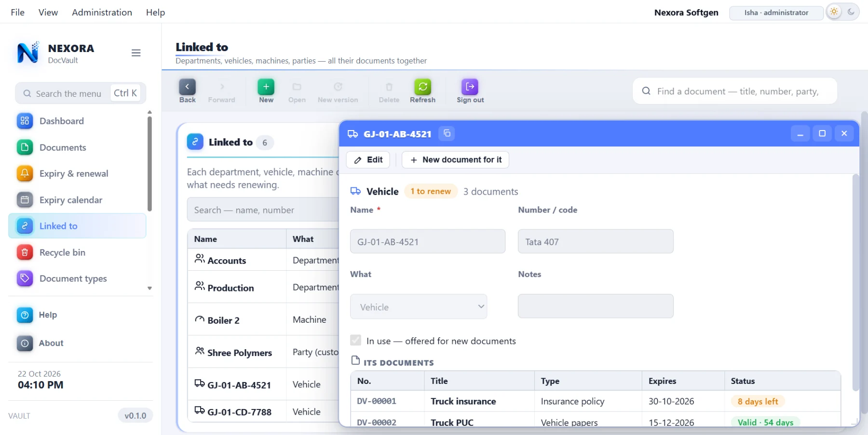This screenshot has width=868, height=435.
Task: Select Linked to in the sidebar
Action: 77,226
